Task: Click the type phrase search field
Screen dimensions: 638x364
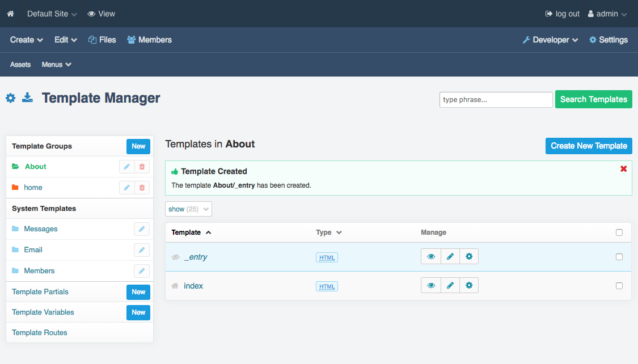Action: (496, 100)
